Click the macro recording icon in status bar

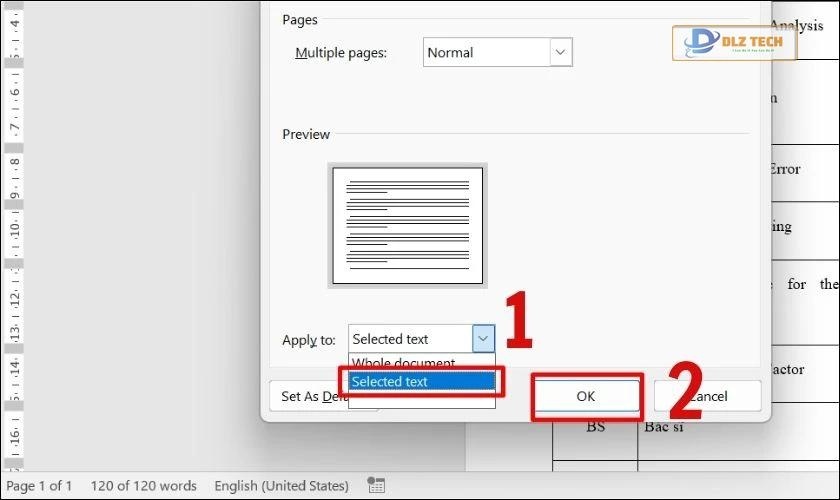pos(376,486)
